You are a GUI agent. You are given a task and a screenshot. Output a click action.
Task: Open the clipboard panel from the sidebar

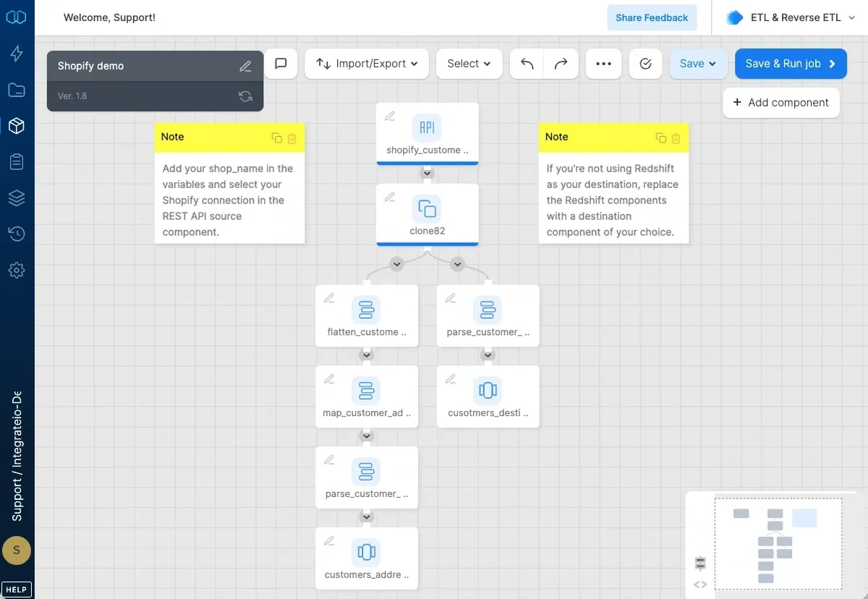point(17,162)
